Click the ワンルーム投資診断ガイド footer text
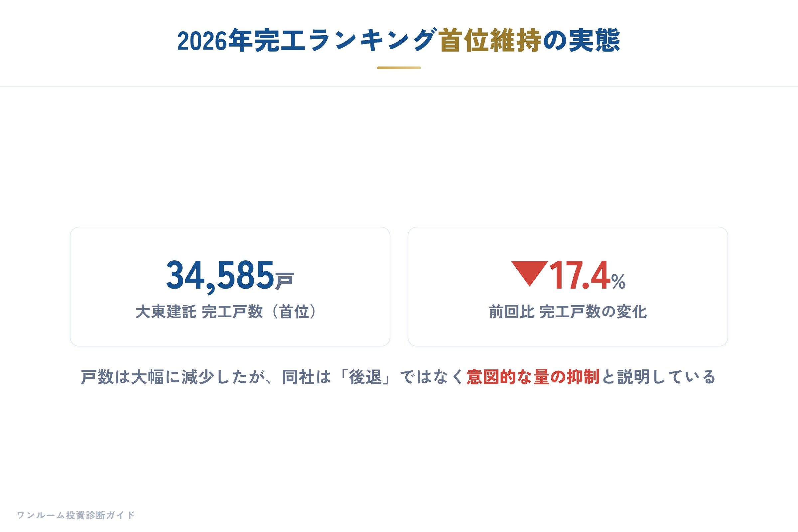This screenshot has width=798, height=532. (76, 515)
